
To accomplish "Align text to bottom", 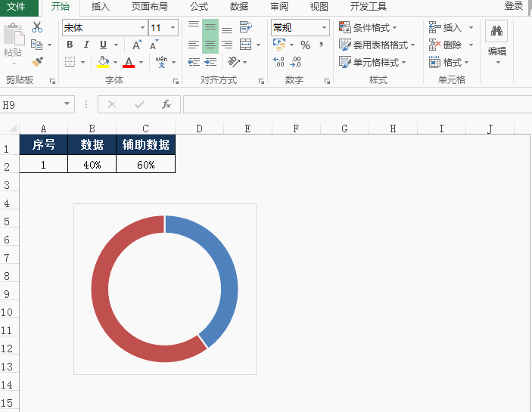I will (x=227, y=29).
